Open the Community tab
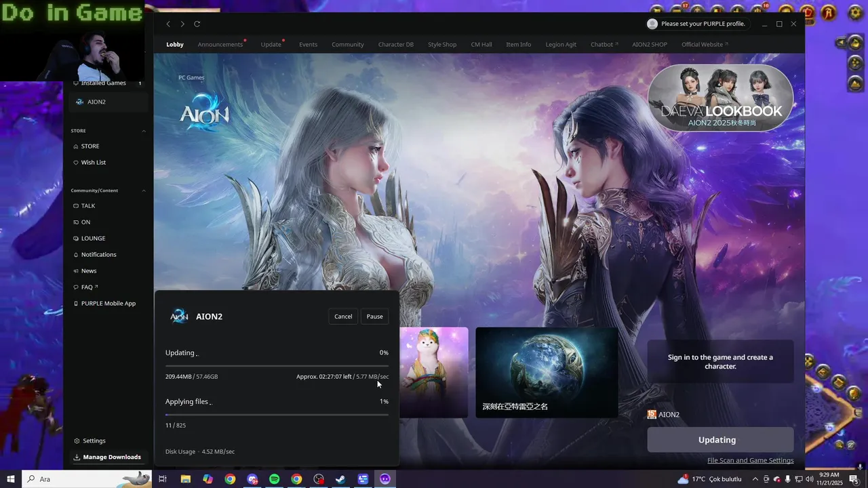Image resolution: width=868 pixels, height=488 pixels. (348, 45)
